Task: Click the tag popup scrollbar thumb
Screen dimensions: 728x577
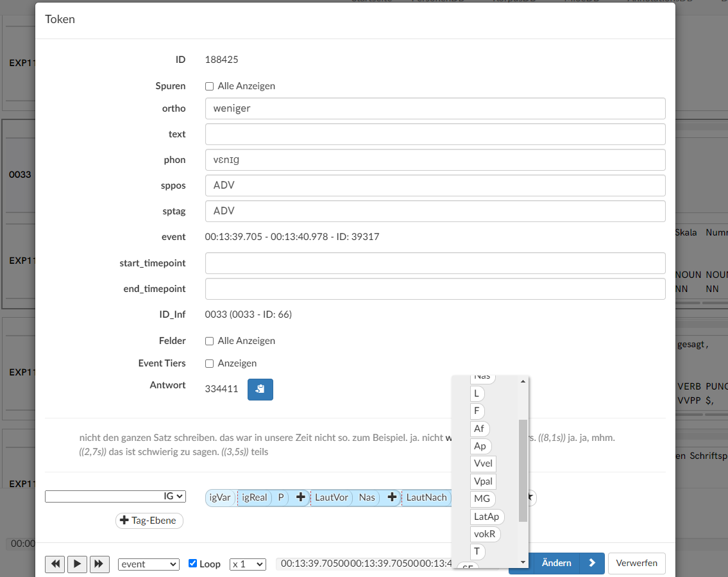Action: (523, 470)
